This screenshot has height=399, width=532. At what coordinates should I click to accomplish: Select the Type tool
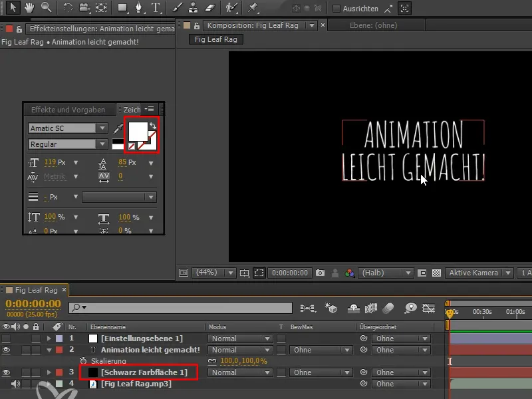156,9
